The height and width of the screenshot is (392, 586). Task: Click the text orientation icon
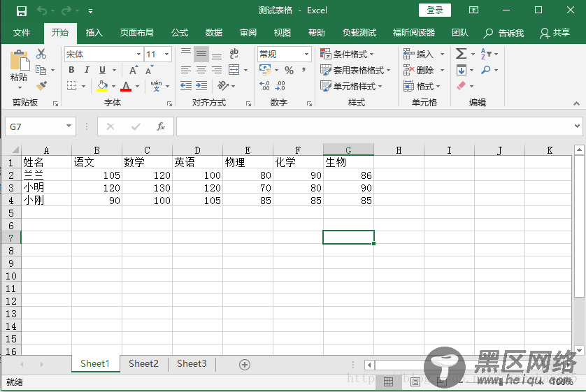(223, 86)
